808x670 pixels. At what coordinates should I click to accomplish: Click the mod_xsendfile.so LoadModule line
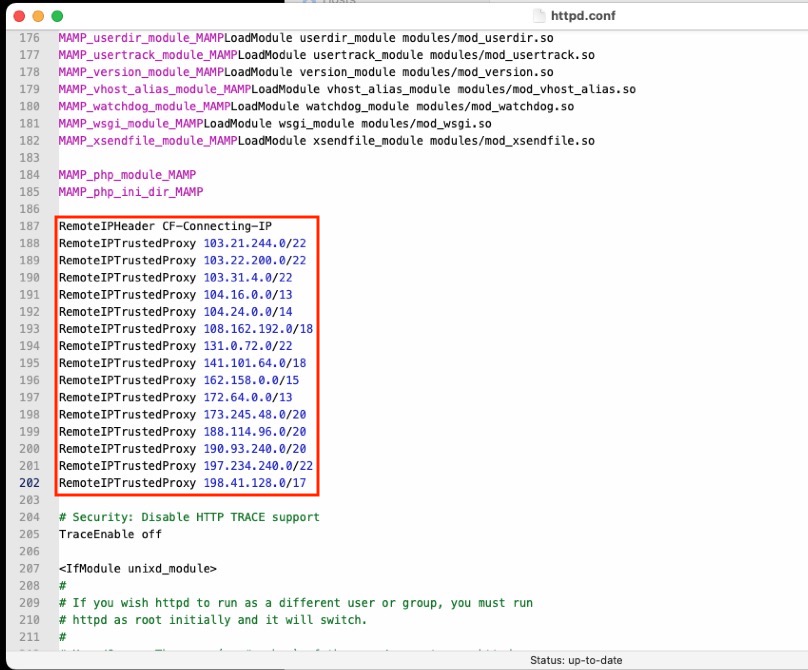pos(326,141)
